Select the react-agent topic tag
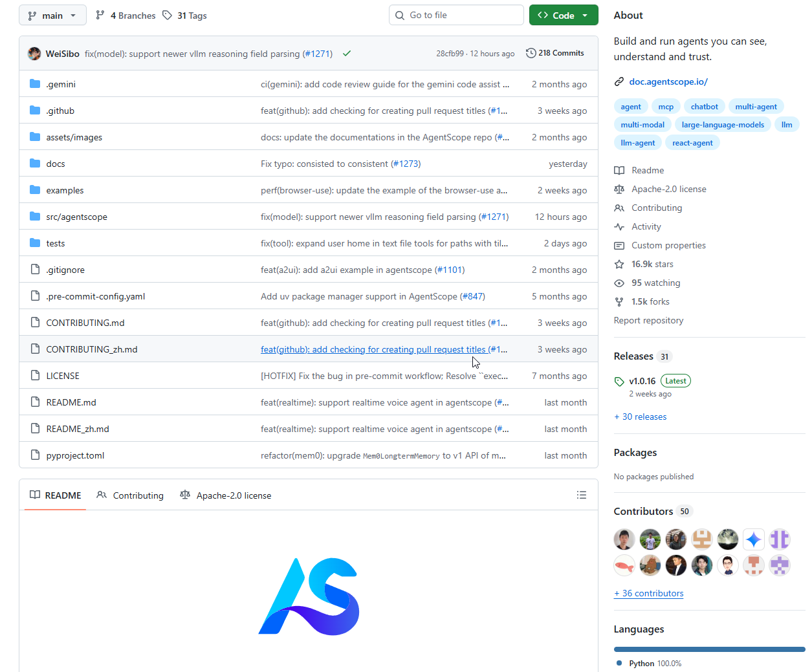This screenshot has height=672, width=812. pos(692,143)
